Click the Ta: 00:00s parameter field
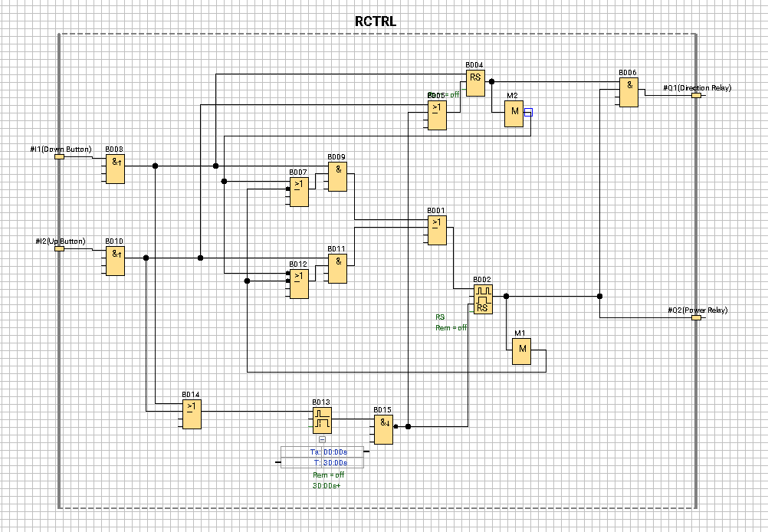The image size is (768, 532). (x=328, y=452)
